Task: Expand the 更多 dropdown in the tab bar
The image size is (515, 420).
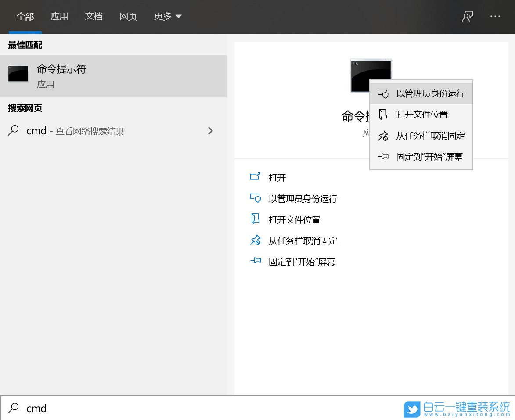Action: tap(168, 16)
